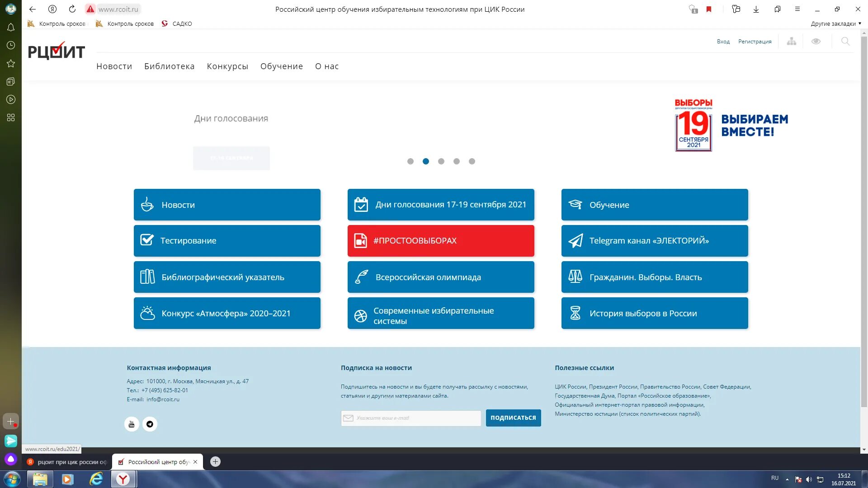Toggle the accessibility eye icon
Screen dimensions: 868x488
(816, 41)
